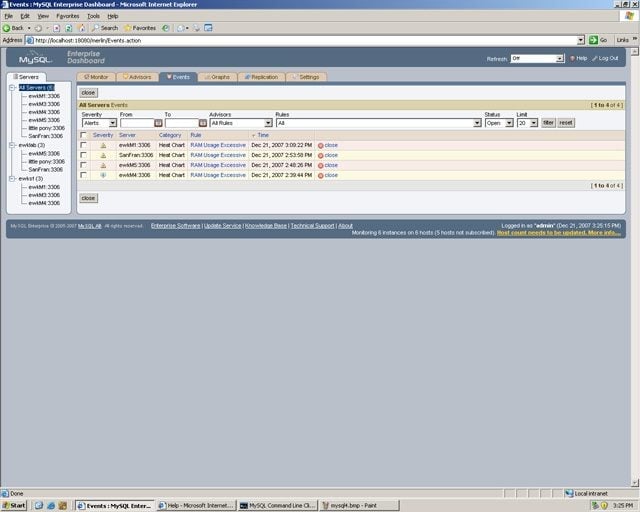Click the To date input field
This screenshot has width=640, height=512.
coord(182,123)
